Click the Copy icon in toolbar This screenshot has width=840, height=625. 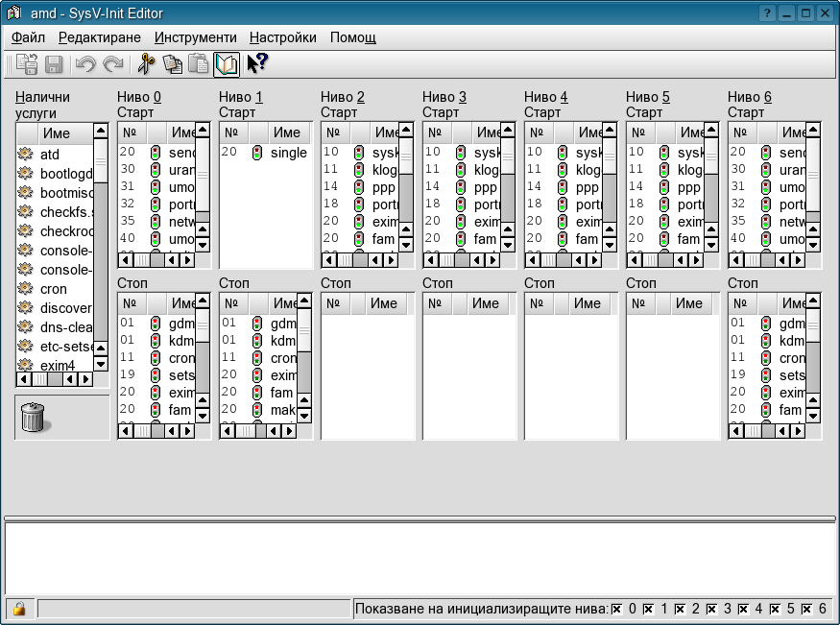172,64
